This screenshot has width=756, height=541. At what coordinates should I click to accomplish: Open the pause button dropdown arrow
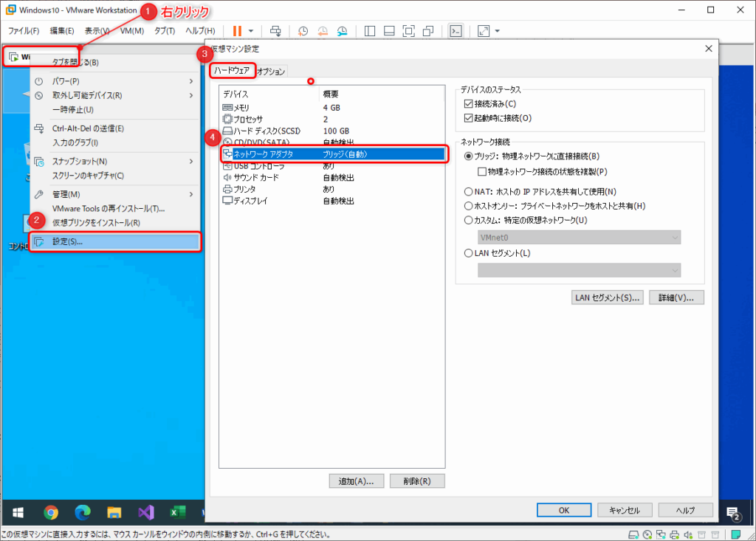(251, 30)
